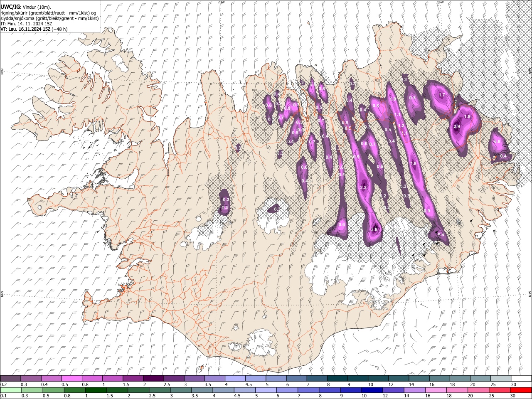Click the '0.2' label in upper legend row

(x=3, y=384)
